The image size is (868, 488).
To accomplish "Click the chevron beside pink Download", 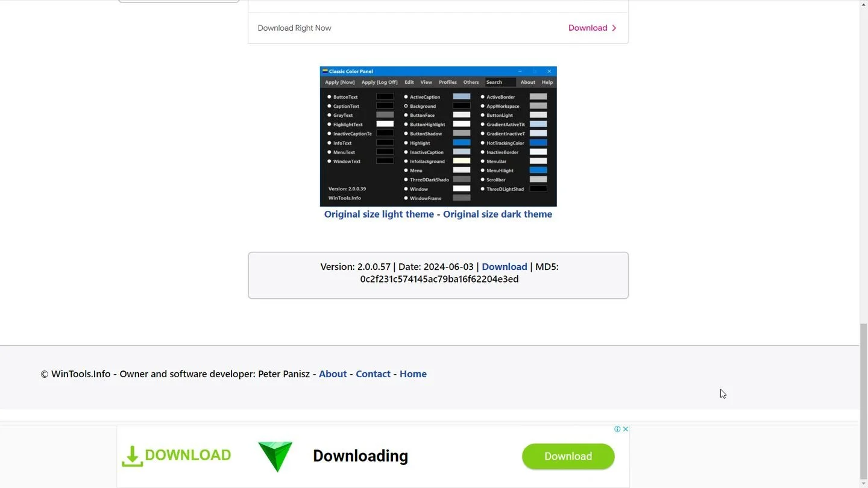I will [614, 28].
